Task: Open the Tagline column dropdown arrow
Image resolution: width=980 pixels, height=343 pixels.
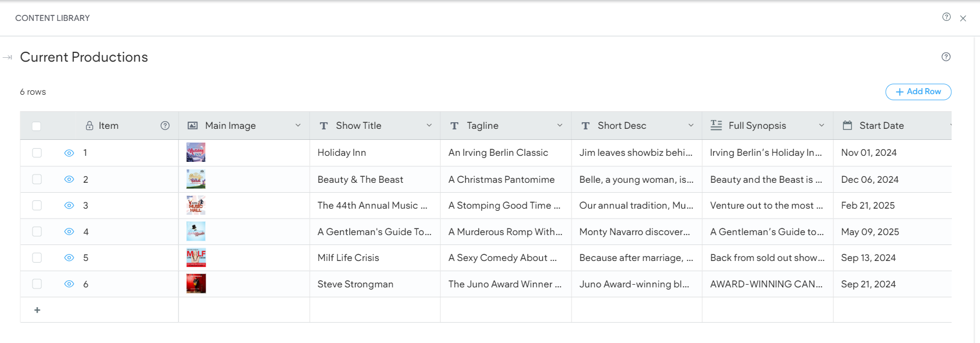Action: click(x=559, y=126)
